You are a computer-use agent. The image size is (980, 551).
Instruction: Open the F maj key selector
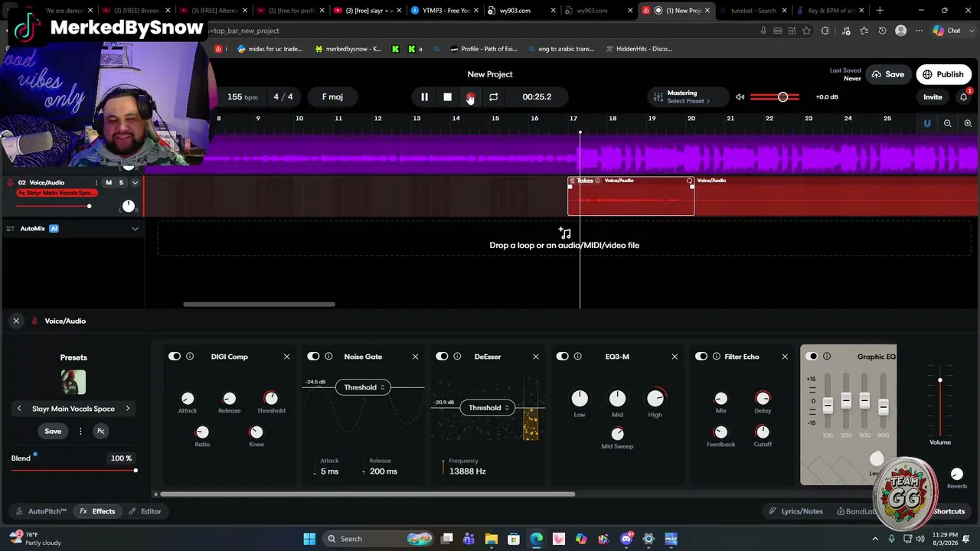coord(332,97)
